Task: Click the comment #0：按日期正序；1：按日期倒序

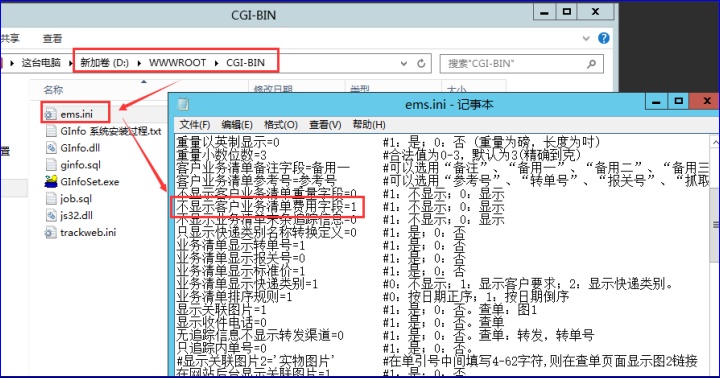Action: (x=476, y=297)
